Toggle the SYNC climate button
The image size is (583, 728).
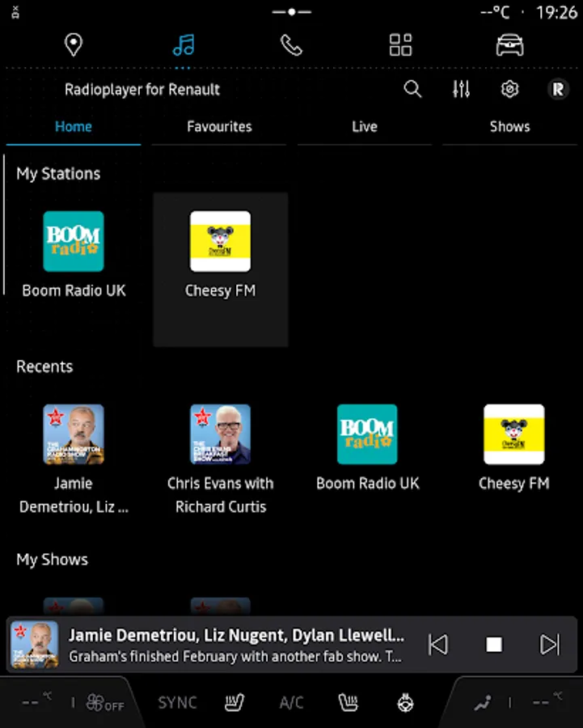(x=177, y=703)
